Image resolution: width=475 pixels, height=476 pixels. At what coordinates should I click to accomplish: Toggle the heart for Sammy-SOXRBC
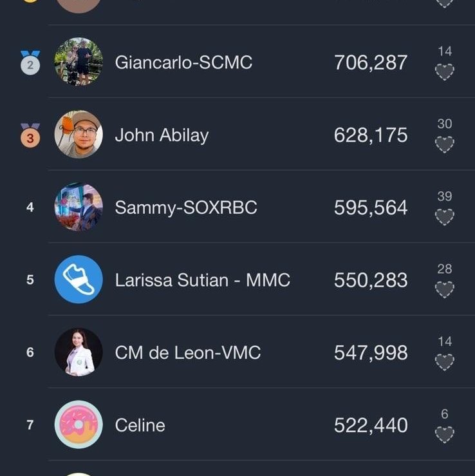tap(444, 217)
